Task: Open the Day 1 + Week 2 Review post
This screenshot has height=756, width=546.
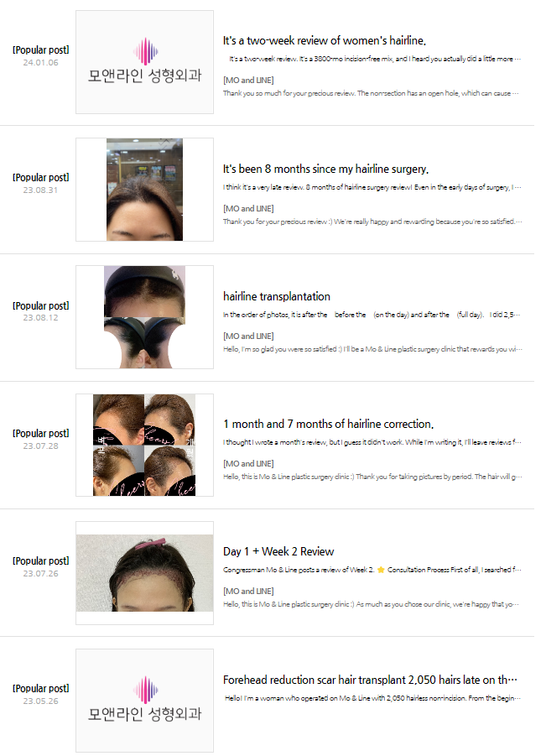Action: [x=278, y=551]
